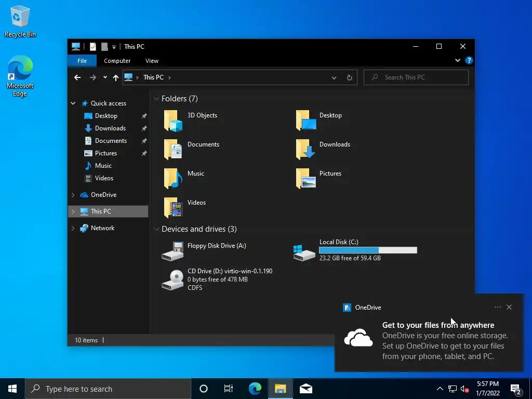Dismiss the OneDrive notification
Viewport: 532px width, 399px height.
tap(509, 307)
